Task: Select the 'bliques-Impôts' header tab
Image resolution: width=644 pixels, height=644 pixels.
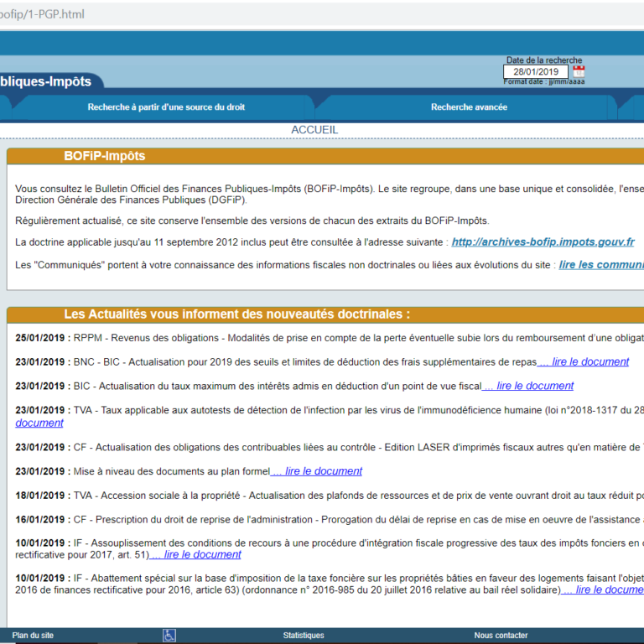Action: [x=46, y=81]
